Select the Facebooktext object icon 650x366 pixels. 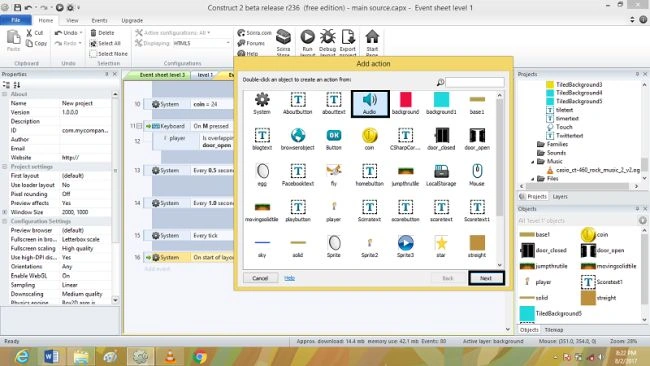point(298,175)
